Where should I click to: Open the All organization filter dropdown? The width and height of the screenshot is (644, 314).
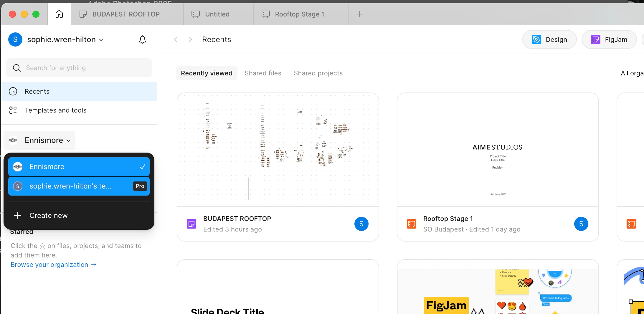click(632, 73)
